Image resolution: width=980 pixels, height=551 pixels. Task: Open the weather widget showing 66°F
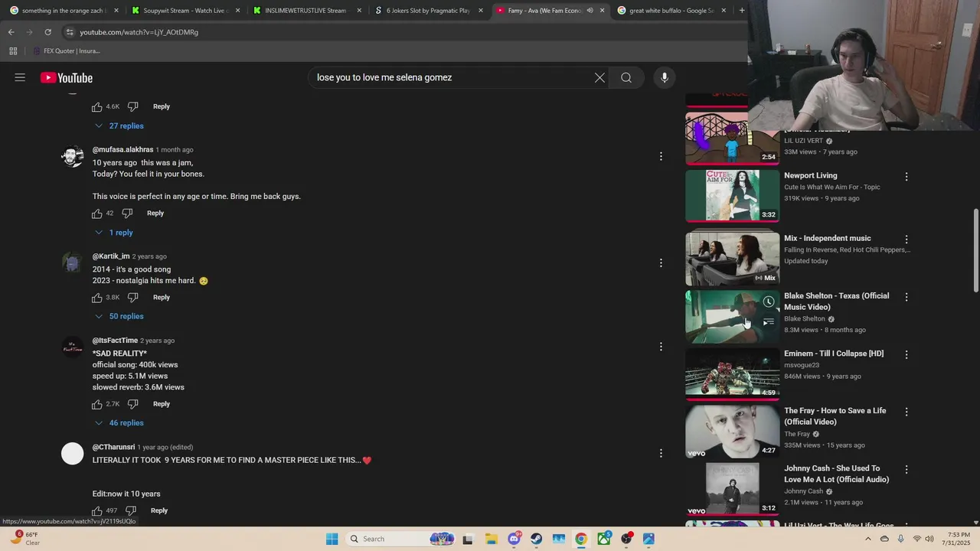point(27,539)
